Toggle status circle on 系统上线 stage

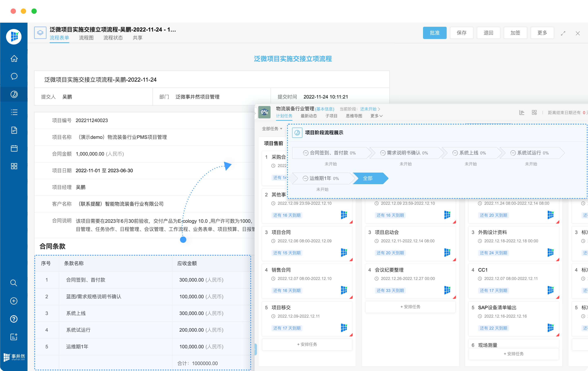coord(455,153)
